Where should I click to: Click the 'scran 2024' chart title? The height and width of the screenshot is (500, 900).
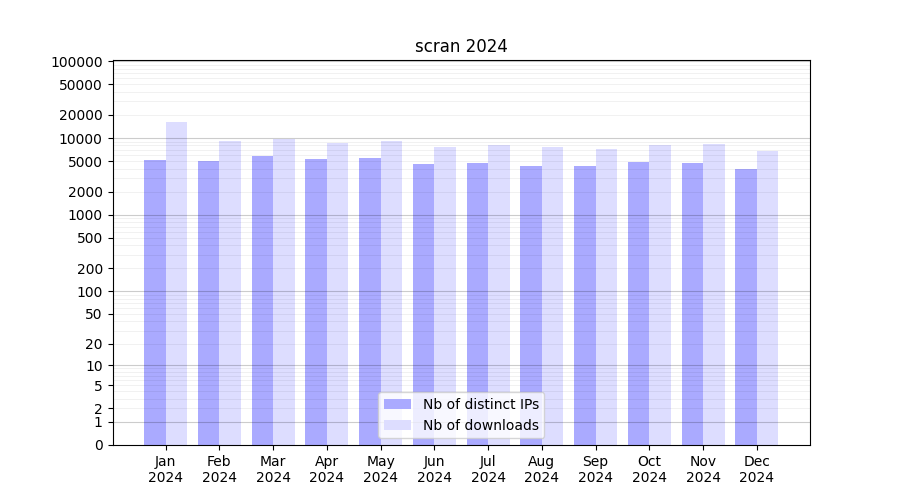[x=461, y=46]
